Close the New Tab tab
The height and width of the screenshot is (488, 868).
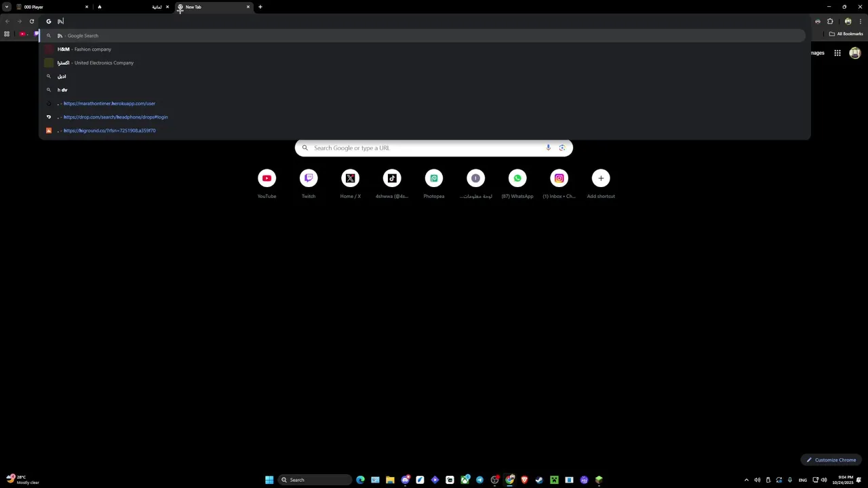248,7
